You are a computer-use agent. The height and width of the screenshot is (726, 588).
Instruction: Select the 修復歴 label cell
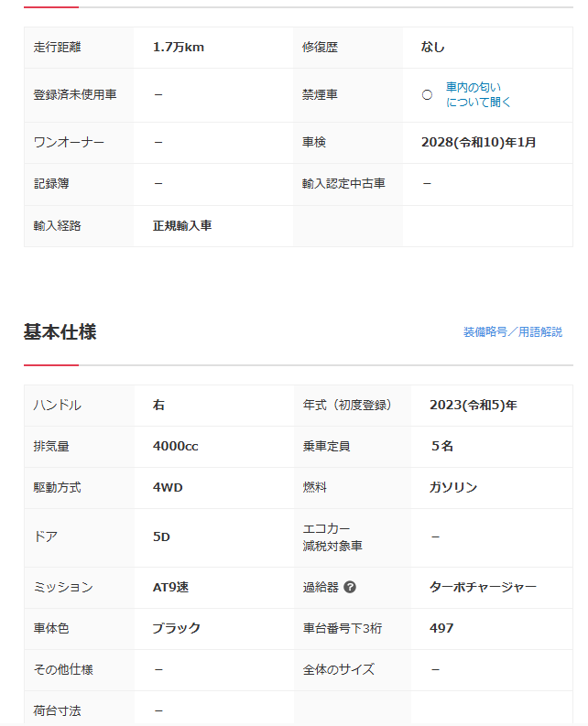[x=320, y=48]
